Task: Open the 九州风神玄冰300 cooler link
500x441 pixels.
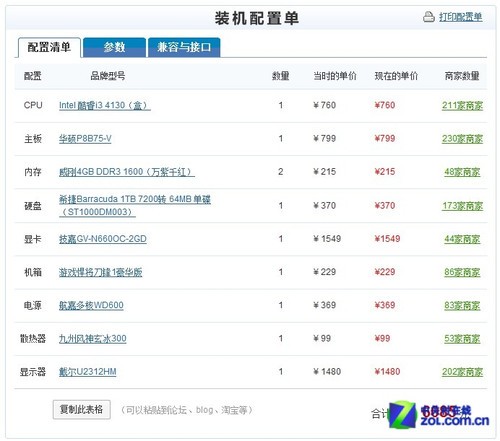Action: 93,339
